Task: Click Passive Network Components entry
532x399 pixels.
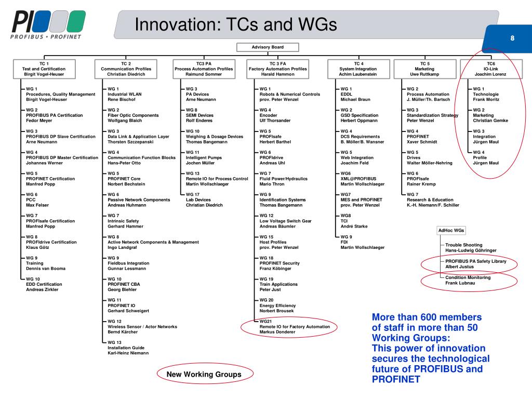Action: 139,200
